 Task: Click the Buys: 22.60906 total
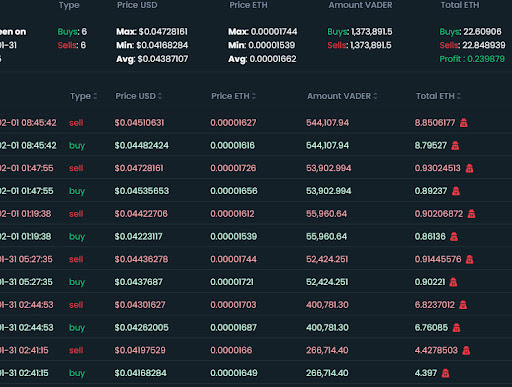pyautogui.click(x=470, y=32)
